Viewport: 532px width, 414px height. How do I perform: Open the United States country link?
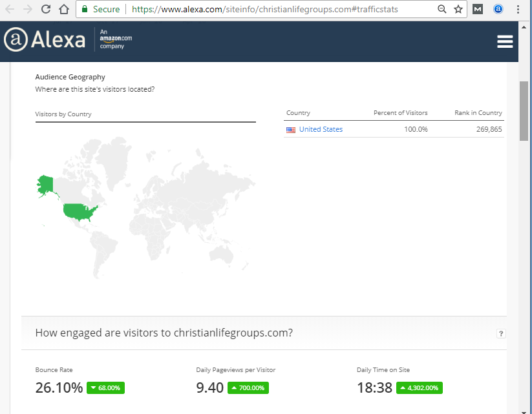click(x=321, y=129)
